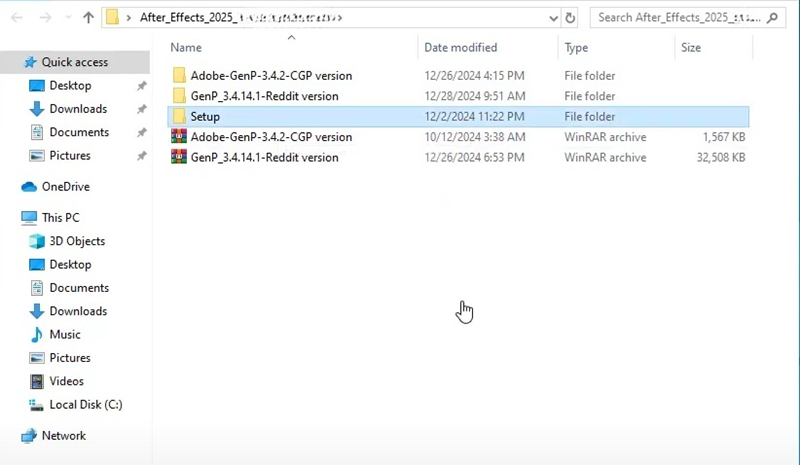The width and height of the screenshot is (800, 465).
Task: Sort by Size column header
Action: [691, 47]
